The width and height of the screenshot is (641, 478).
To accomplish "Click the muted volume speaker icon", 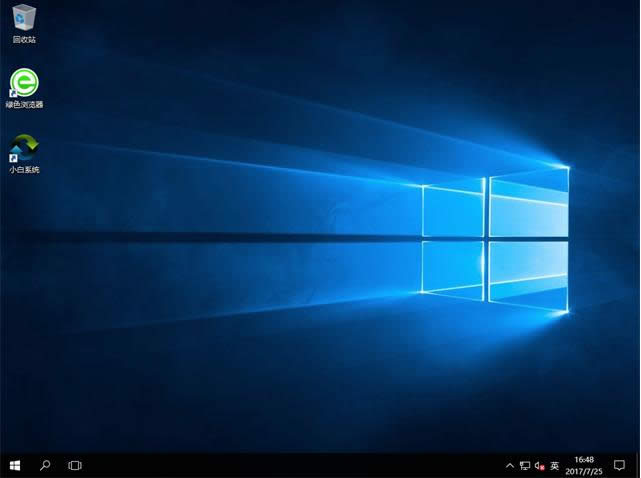I will tap(539, 465).
